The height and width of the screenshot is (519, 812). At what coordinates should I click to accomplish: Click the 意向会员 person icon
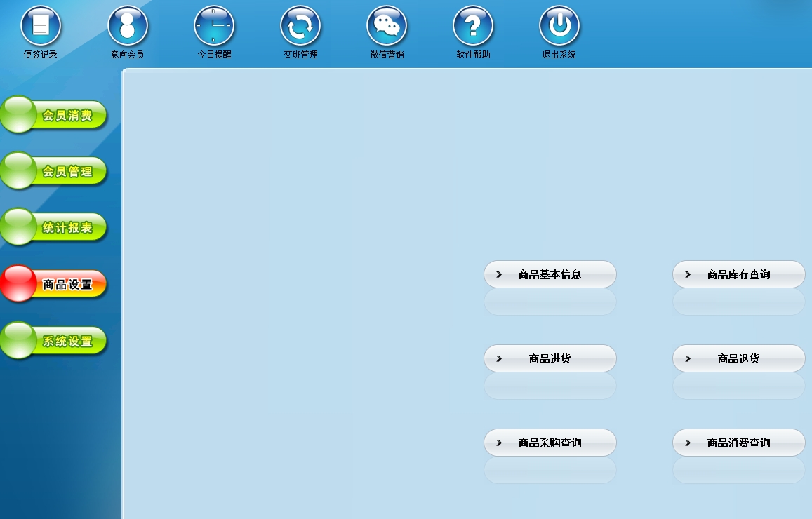[x=128, y=26]
